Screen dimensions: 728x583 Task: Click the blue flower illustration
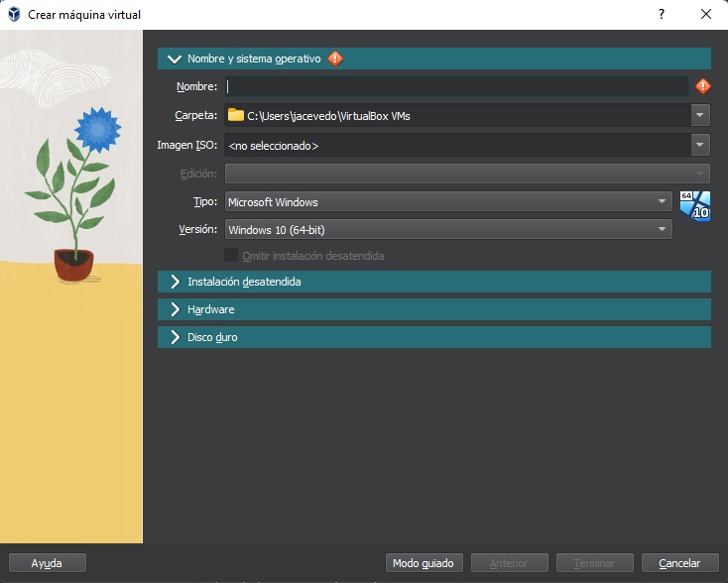point(96,129)
